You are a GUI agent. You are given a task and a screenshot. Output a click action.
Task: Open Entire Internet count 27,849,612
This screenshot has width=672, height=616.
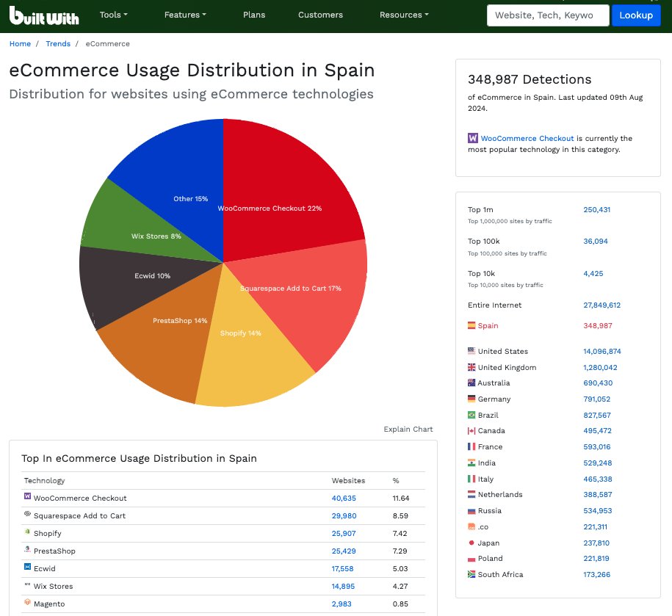click(601, 305)
